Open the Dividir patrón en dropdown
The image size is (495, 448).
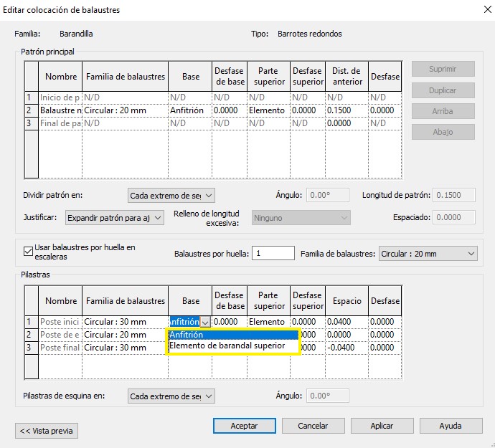(171, 196)
